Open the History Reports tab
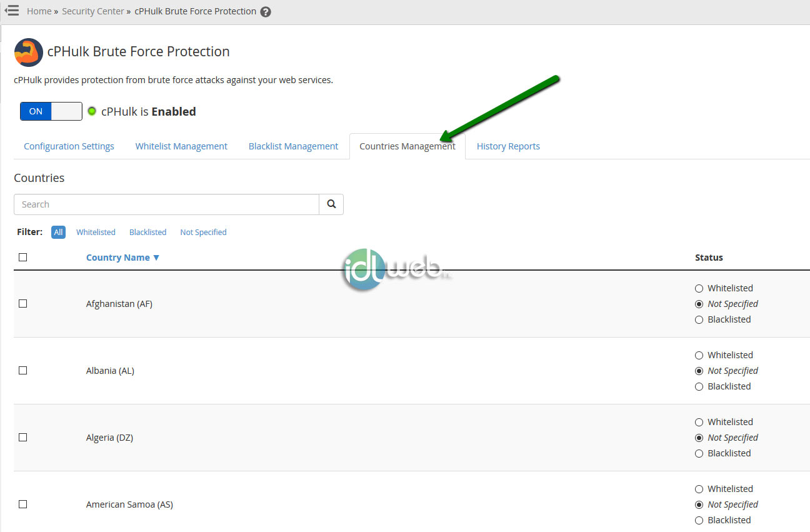Viewport: 810px width, 532px height. [508, 146]
